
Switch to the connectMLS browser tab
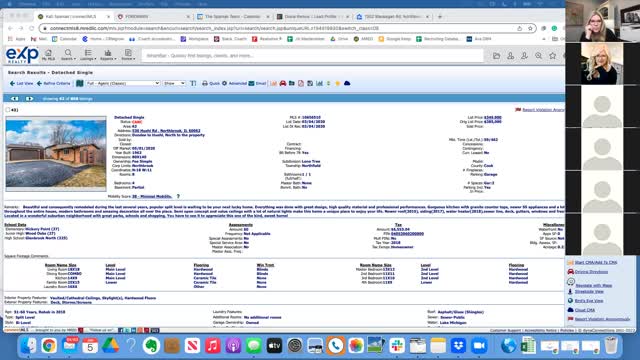pos(73,17)
